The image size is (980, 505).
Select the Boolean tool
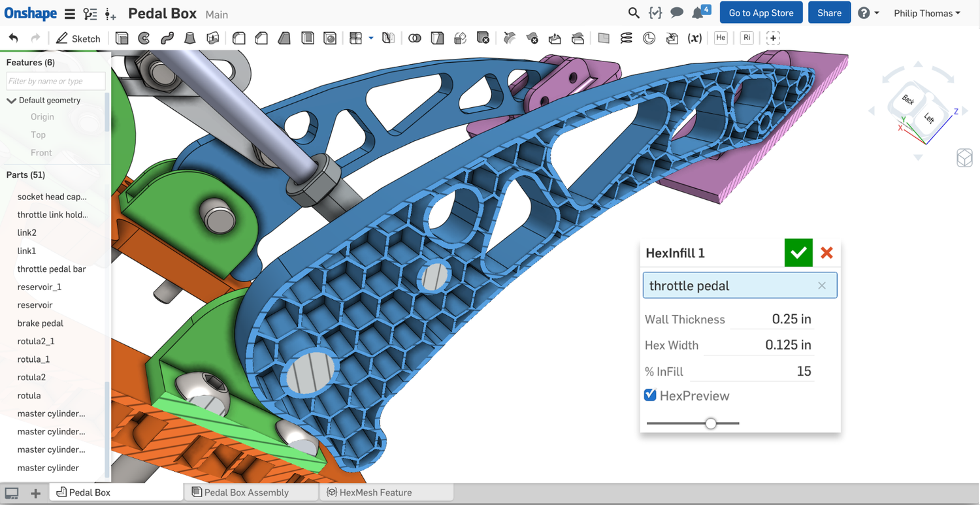click(x=414, y=38)
